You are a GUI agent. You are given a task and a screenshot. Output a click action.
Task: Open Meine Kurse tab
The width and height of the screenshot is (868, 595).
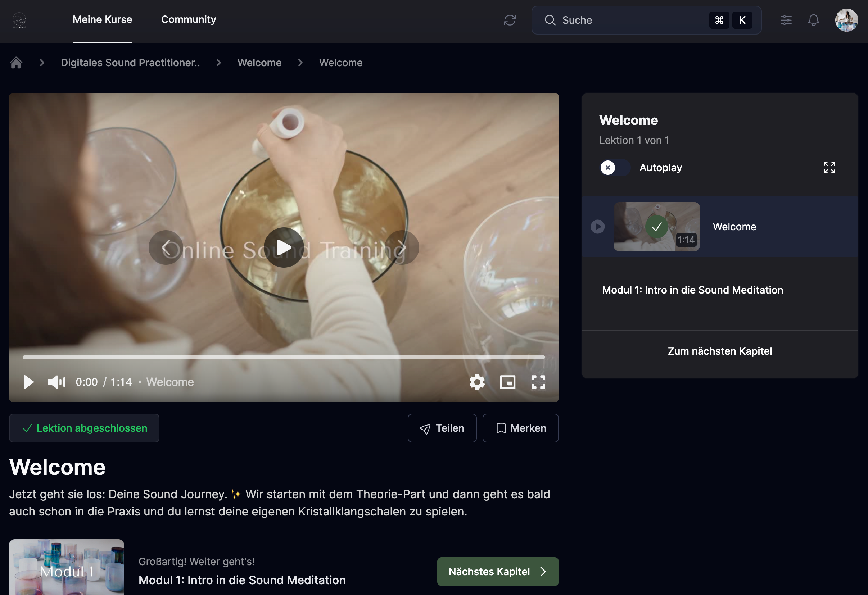tap(102, 19)
